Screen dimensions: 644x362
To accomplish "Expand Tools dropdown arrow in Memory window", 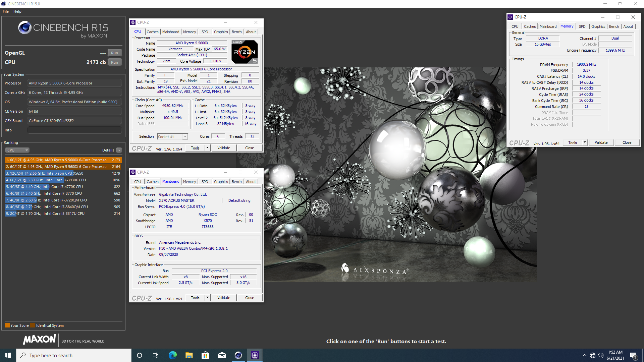I will coord(585,142).
